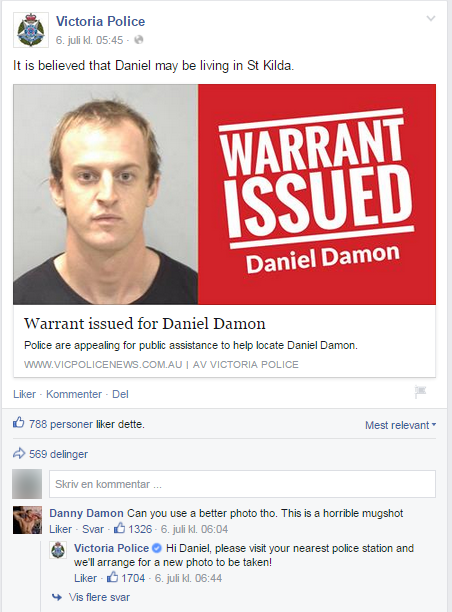Click Kommenter under the main post

pos(74,394)
